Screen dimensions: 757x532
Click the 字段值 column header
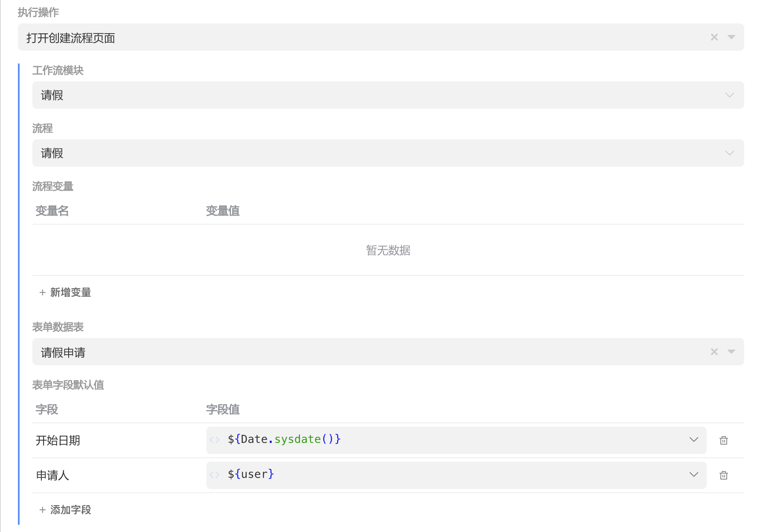[223, 410]
